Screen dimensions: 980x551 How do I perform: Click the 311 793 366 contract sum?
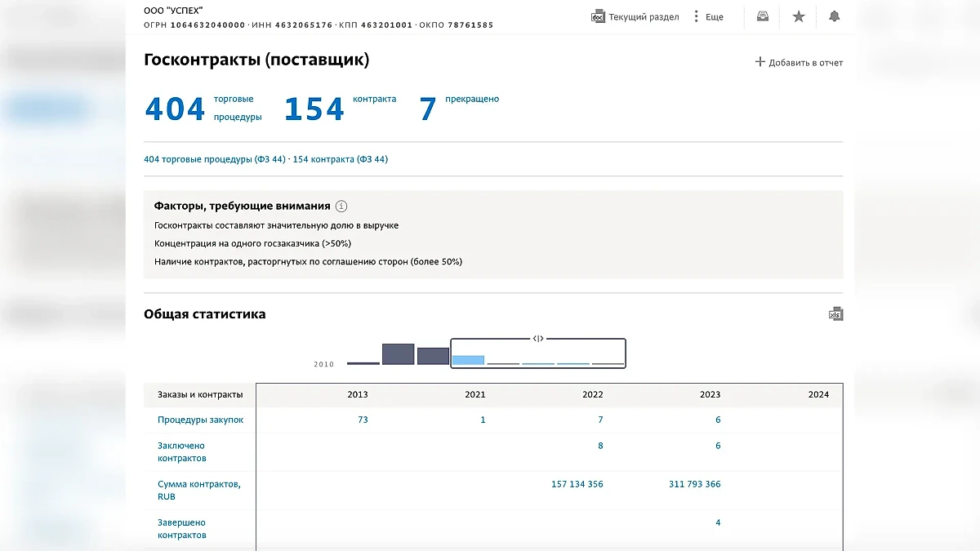[694, 484]
